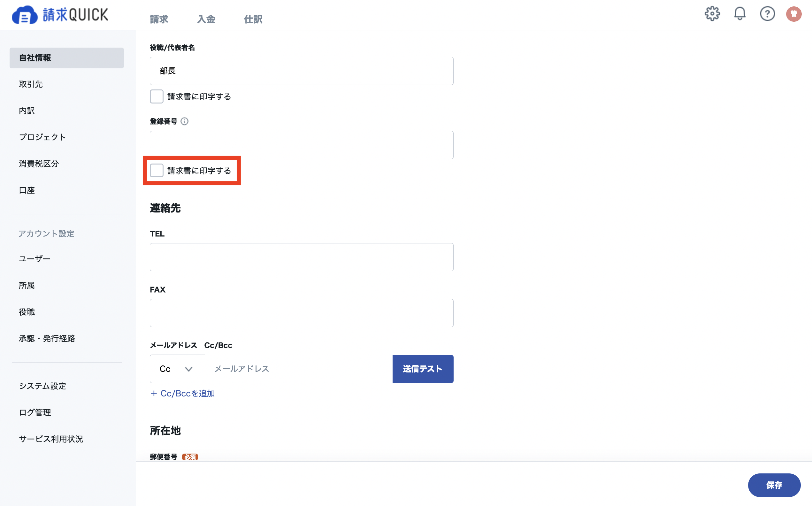Click the 請求QUICK logo
812x506 pixels.
click(60, 15)
